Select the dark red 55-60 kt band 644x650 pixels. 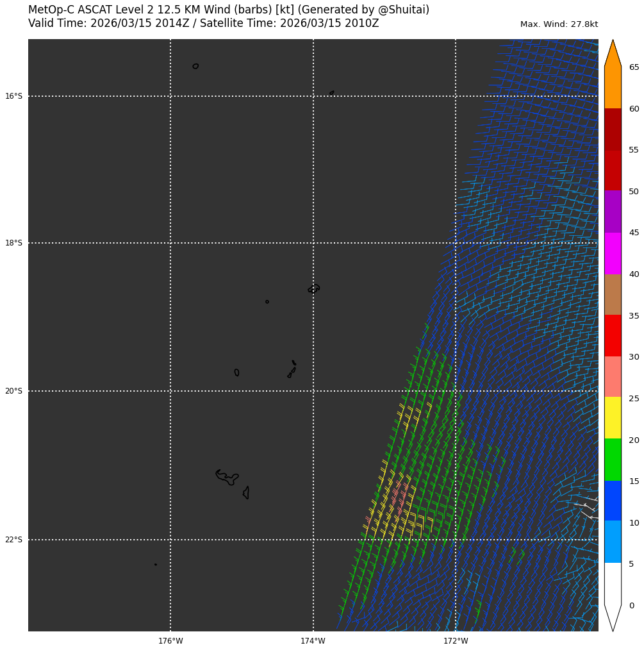613,129
